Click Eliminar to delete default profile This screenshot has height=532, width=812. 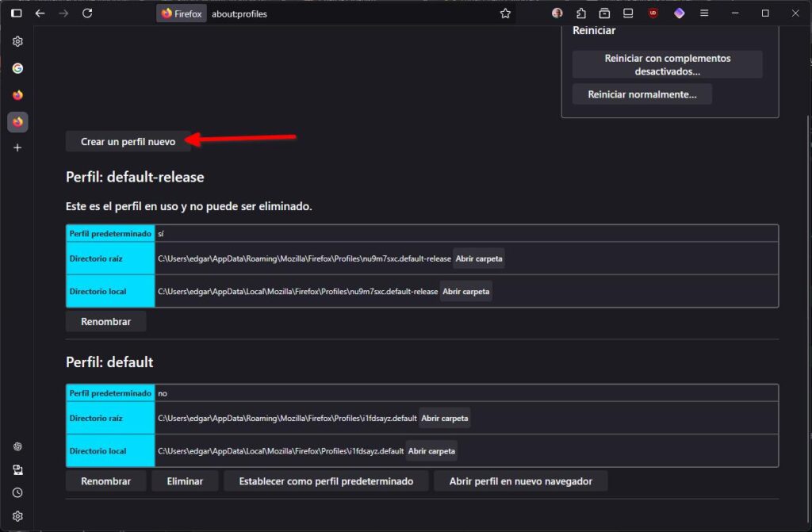pyautogui.click(x=185, y=481)
